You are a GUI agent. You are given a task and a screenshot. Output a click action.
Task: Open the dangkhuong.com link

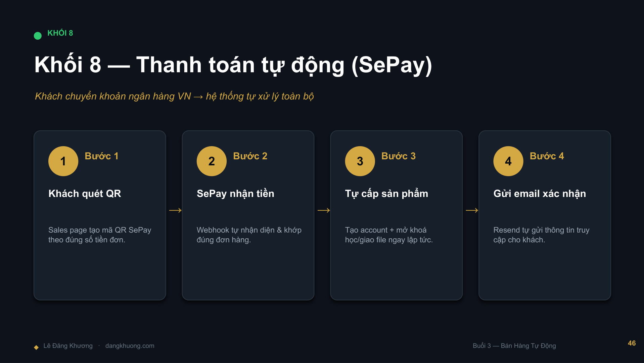130,346
